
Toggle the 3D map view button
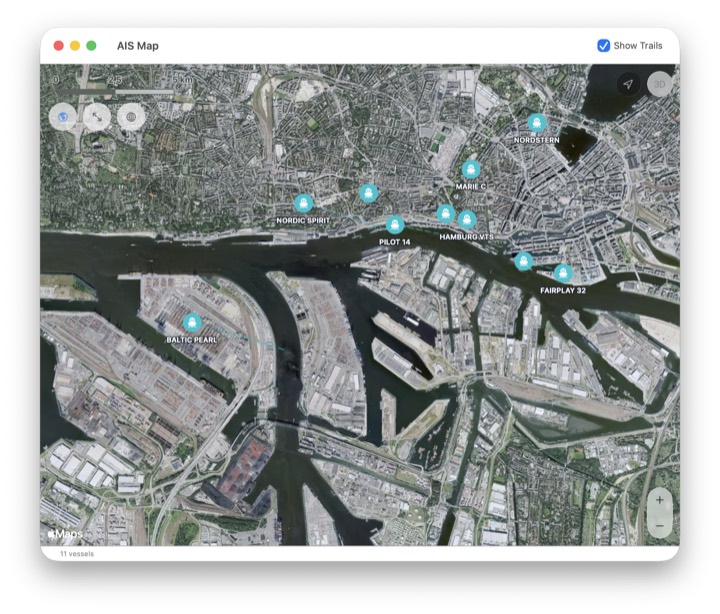tap(659, 84)
